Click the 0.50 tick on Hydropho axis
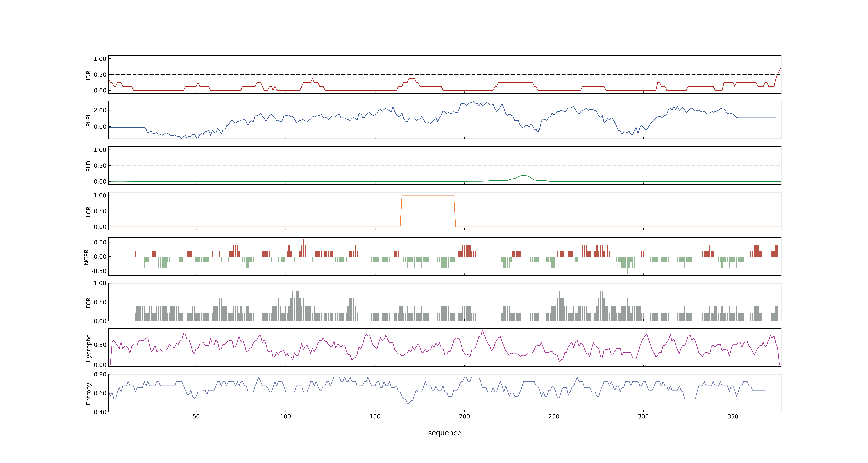This screenshot has width=868, height=463. tap(100, 345)
